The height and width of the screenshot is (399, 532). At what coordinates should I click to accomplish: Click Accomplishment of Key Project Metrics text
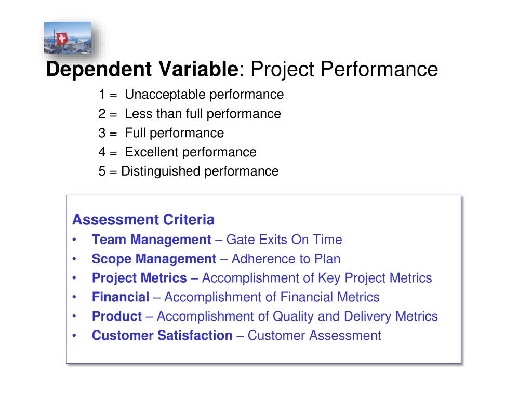click(x=317, y=278)
